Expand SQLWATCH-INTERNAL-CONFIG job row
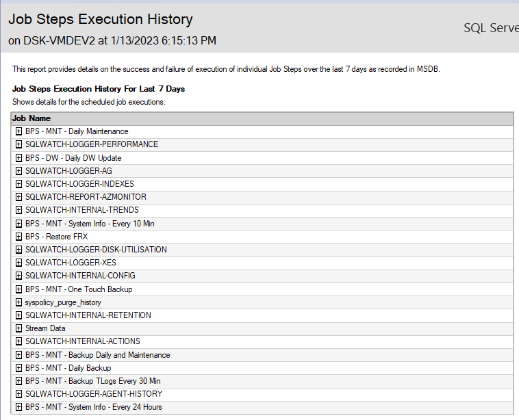This screenshot has height=420, width=519. 19,276
